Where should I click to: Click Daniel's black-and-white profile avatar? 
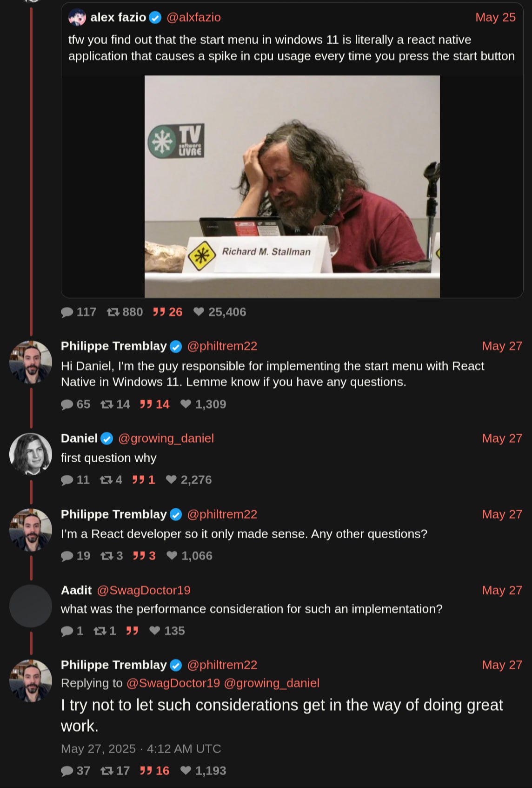click(31, 454)
